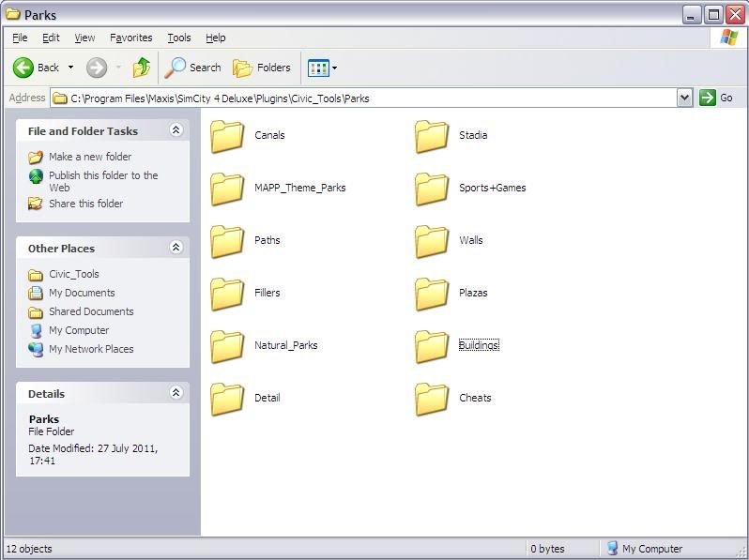The width and height of the screenshot is (749, 560).
Task: Click the Civic_Tools folder icon in Other Places
Action: 36,275
